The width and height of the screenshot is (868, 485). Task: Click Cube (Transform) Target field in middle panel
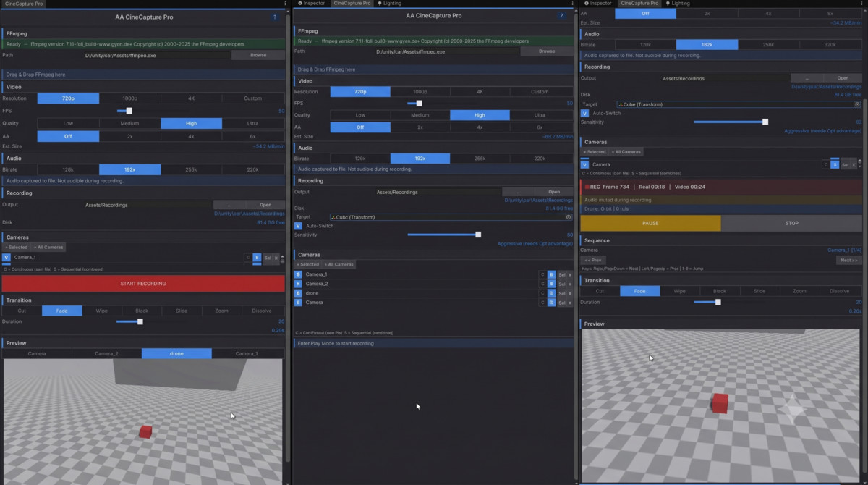pos(451,217)
